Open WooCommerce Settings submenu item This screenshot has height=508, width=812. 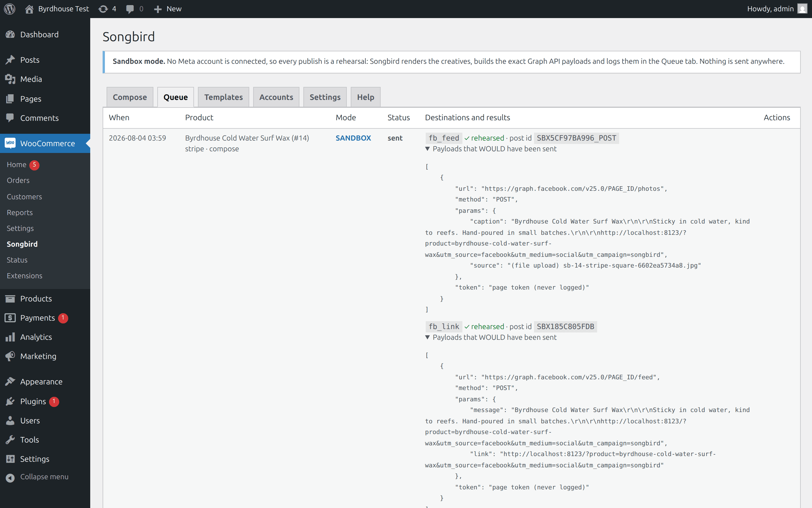(x=20, y=228)
